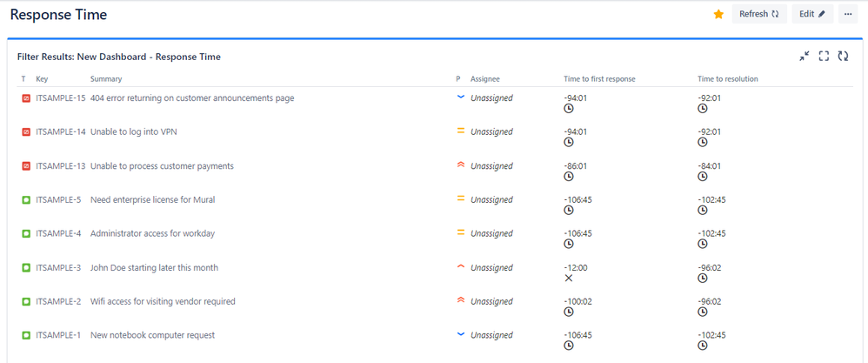Image resolution: width=868 pixels, height=363 pixels.
Task: Click the breached X icon for ITSAMPLE-3
Action: coord(569,278)
